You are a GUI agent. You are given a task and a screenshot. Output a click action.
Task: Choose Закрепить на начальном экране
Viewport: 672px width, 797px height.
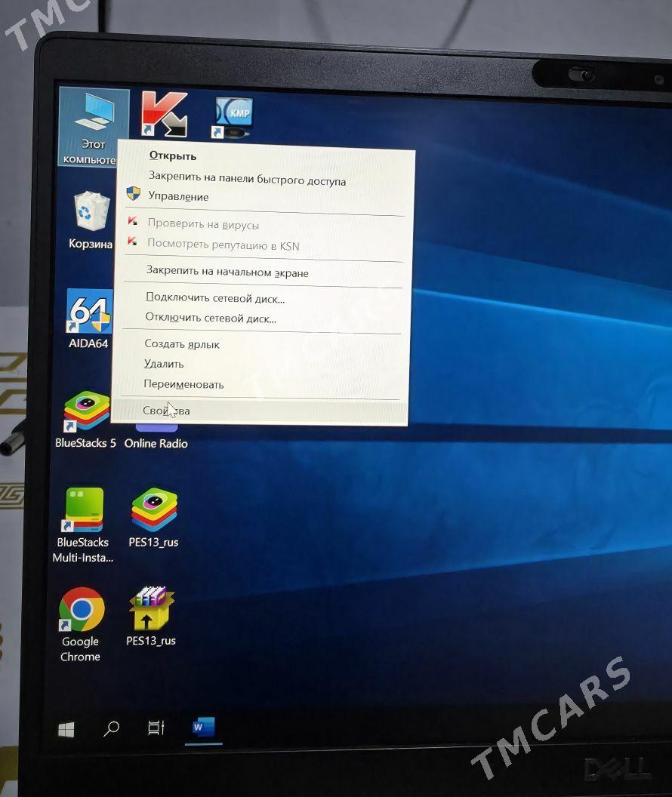coord(264,272)
